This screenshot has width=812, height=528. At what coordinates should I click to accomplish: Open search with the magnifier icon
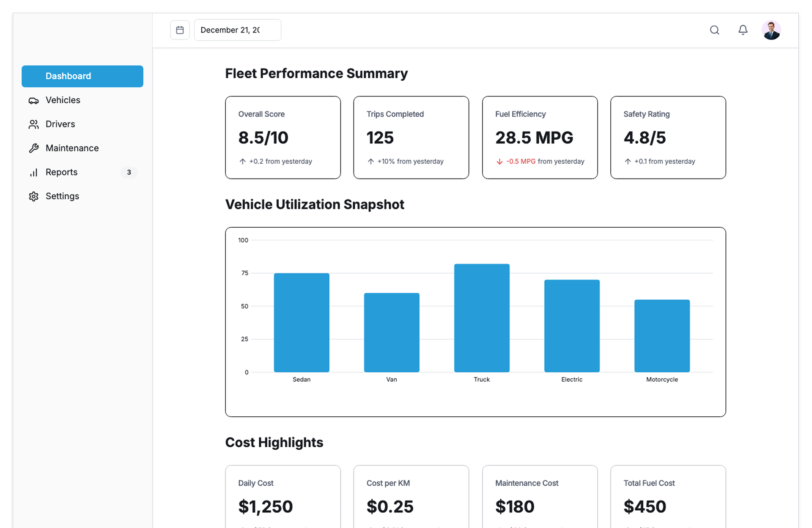(714, 30)
